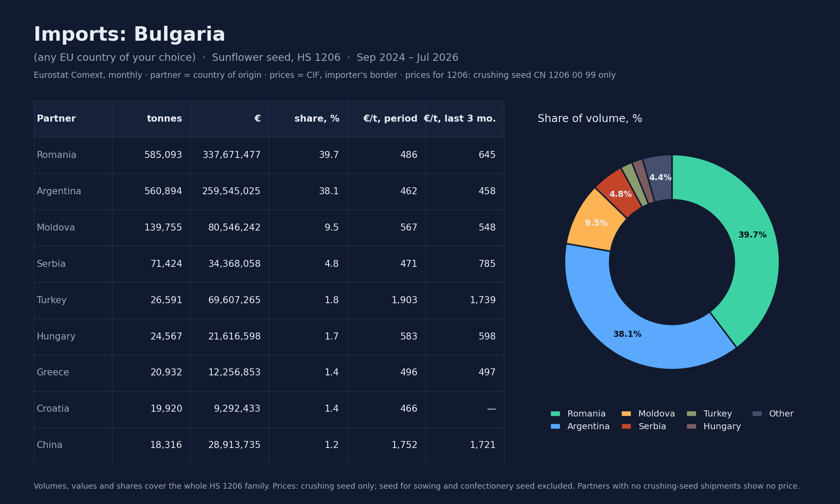This screenshot has width=840, height=504.
Task: Click Moldova period price 567
Action: 409,228
